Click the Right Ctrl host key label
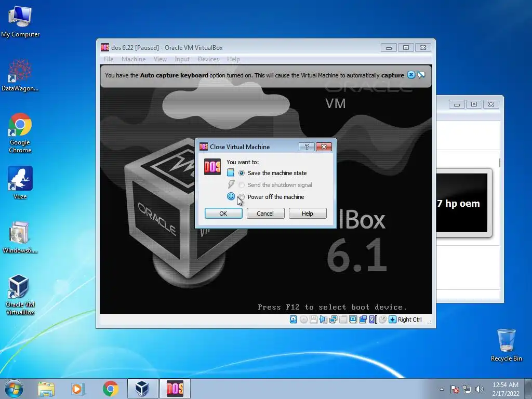532x399 pixels. 410,320
